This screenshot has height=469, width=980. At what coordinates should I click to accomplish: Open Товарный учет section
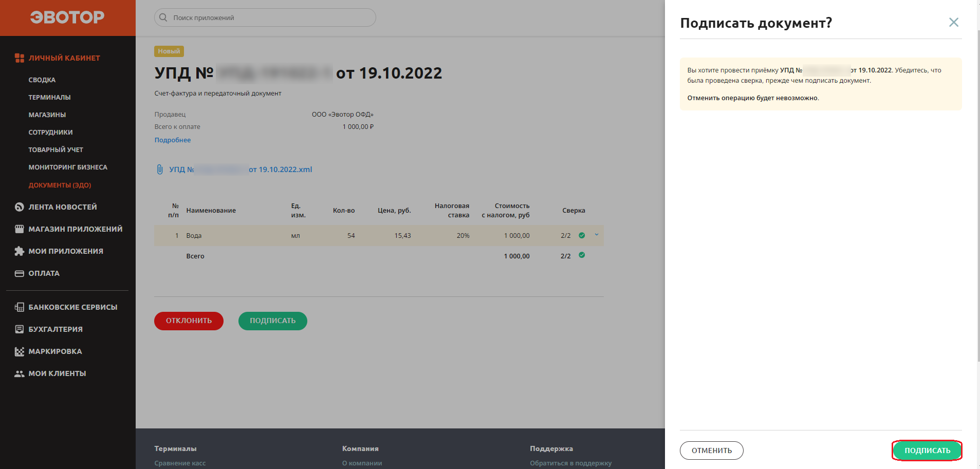pos(56,150)
